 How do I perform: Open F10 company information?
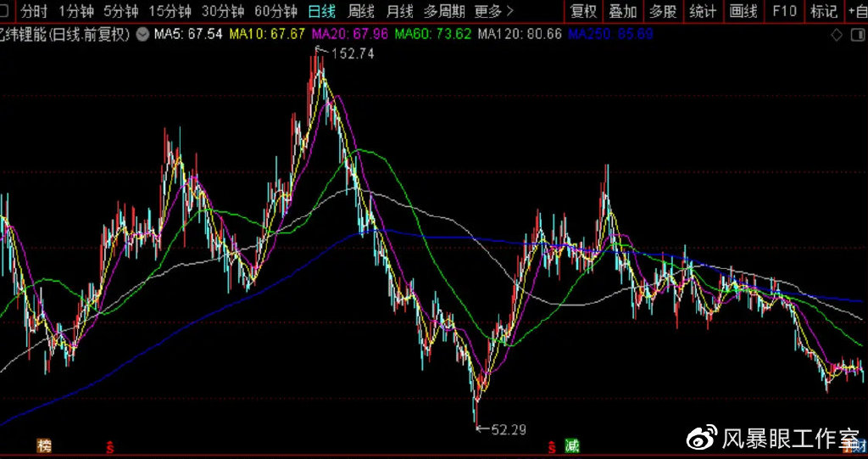[x=784, y=10]
